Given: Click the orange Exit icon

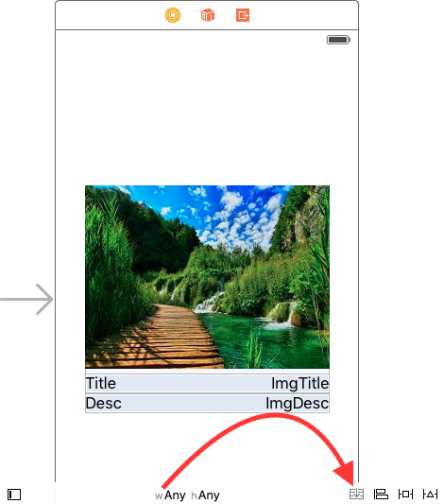Looking at the screenshot, I should [x=243, y=15].
